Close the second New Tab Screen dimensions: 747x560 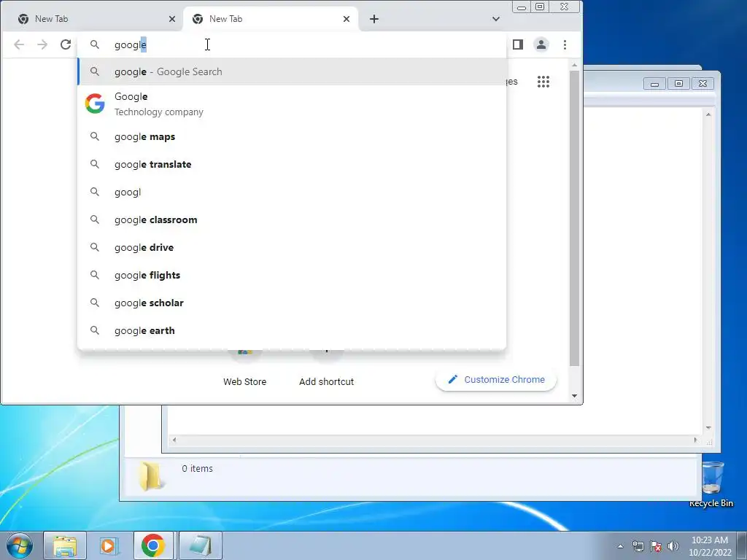click(x=347, y=19)
